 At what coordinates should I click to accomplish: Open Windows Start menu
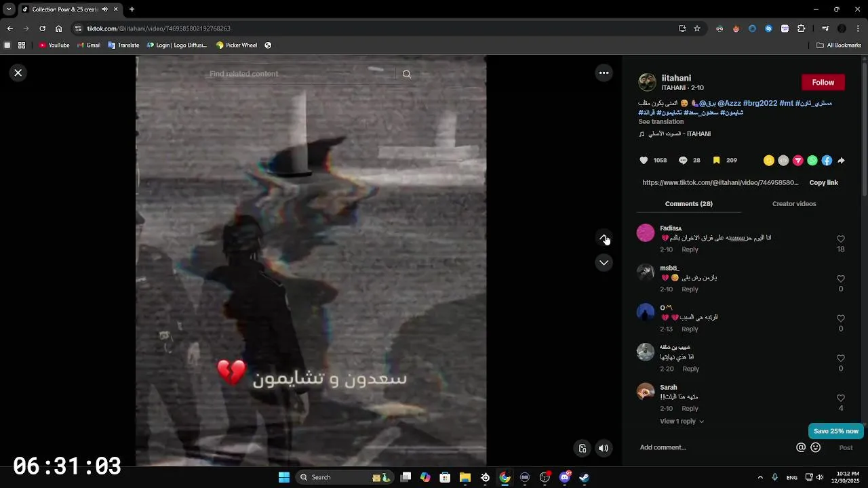coord(284,477)
